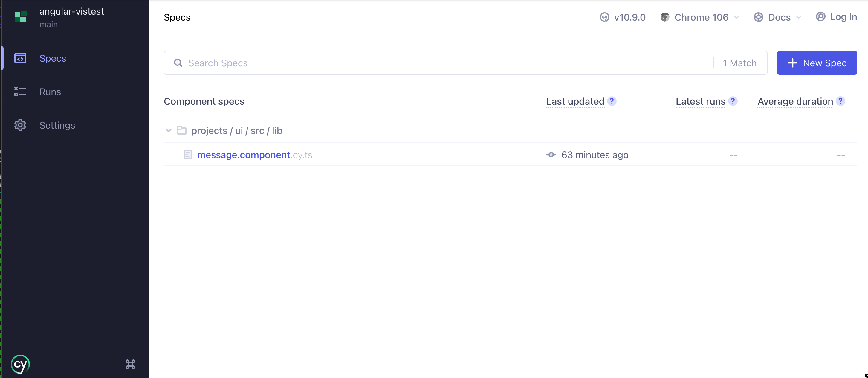This screenshot has width=868, height=378.
Task: Click the Average duration help question mark
Action: point(841,101)
